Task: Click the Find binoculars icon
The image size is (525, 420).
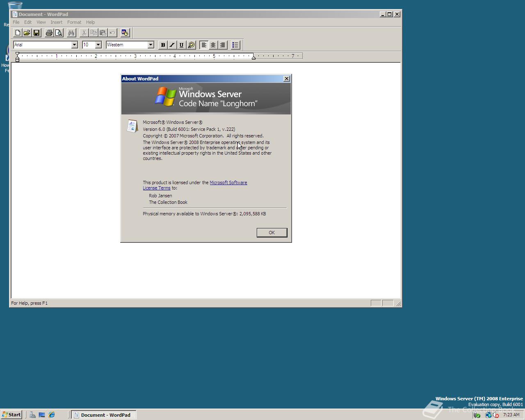Action: pos(71,33)
